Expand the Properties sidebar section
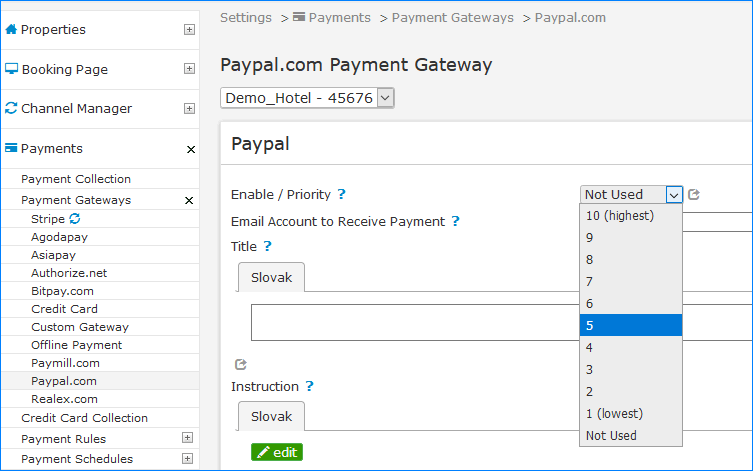Viewport: 753px width, 471px height. click(x=189, y=30)
